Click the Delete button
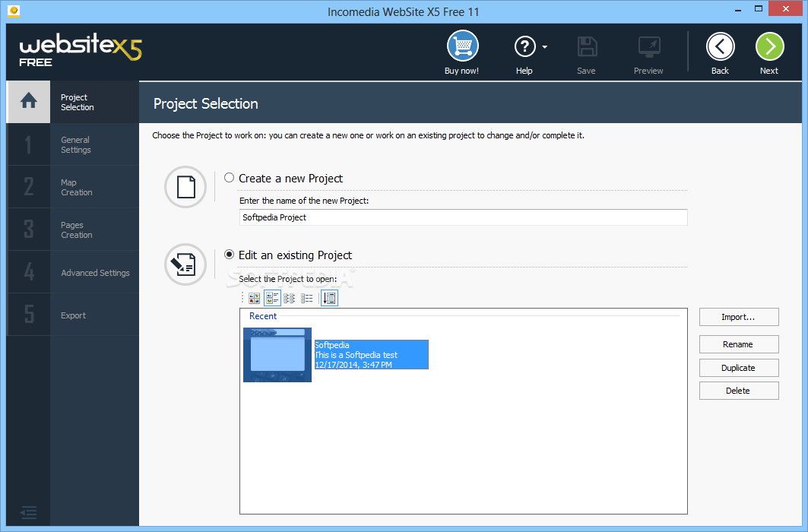The height and width of the screenshot is (532, 808). pos(738,391)
